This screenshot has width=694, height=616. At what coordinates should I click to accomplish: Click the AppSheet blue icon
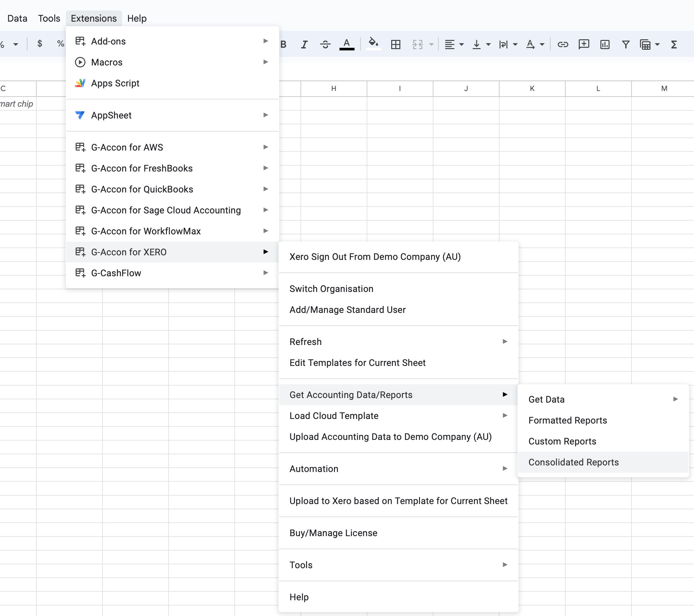click(x=80, y=116)
